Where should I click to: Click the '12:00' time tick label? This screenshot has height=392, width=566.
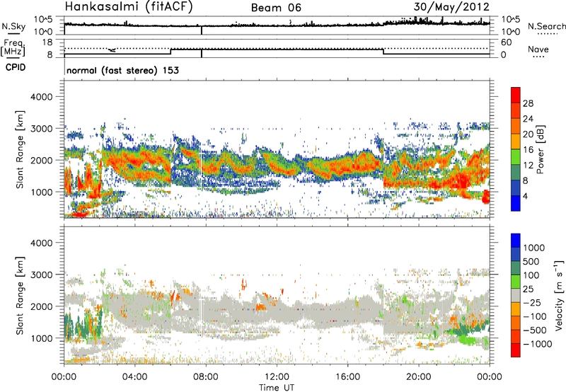pos(277,377)
